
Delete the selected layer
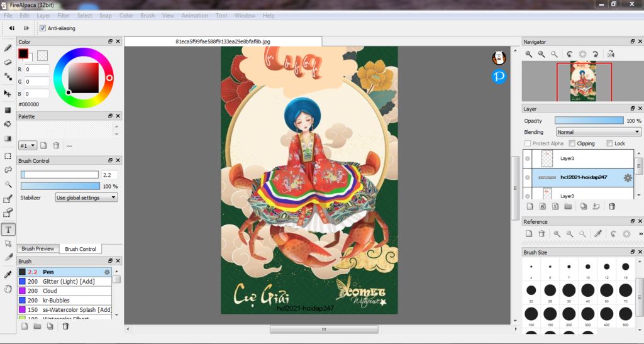[x=611, y=206]
